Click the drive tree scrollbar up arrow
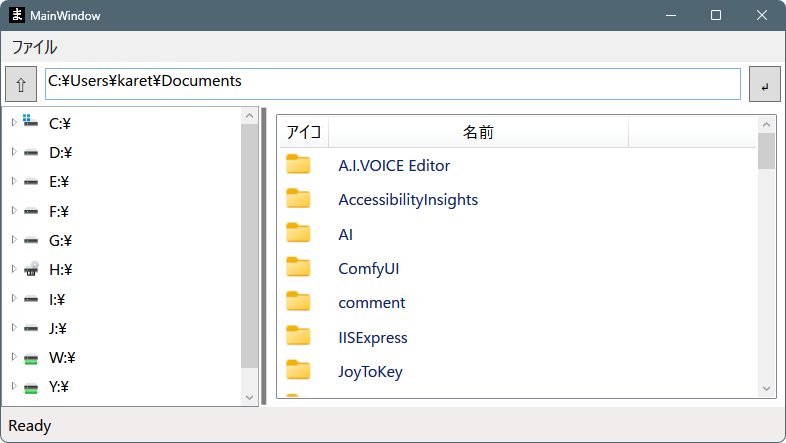This screenshot has height=443, width=786. [249, 116]
